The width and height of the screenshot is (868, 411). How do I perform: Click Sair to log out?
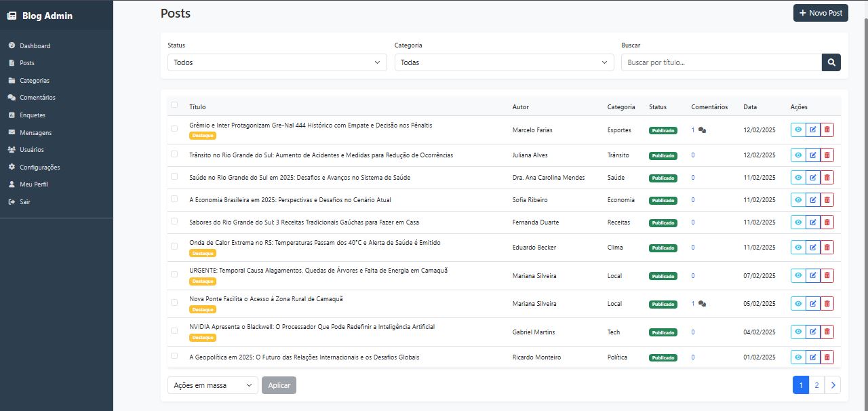click(24, 202)
